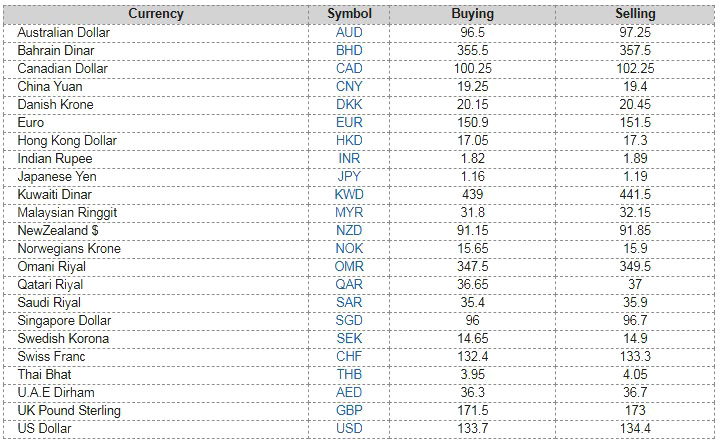
Task: Open the CHF symbol link
Action: click(x=349, y=357)
